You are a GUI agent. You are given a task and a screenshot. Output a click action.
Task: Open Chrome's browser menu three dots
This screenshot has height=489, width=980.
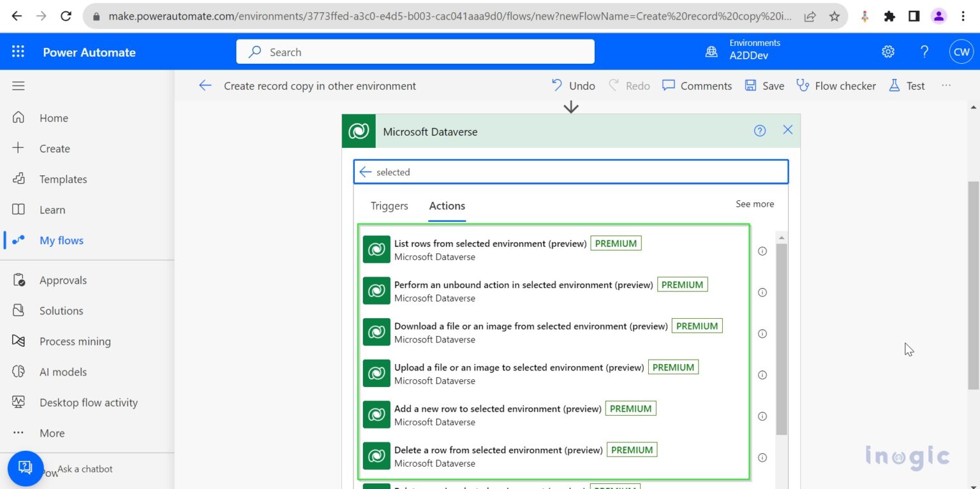tap(963, 17)
